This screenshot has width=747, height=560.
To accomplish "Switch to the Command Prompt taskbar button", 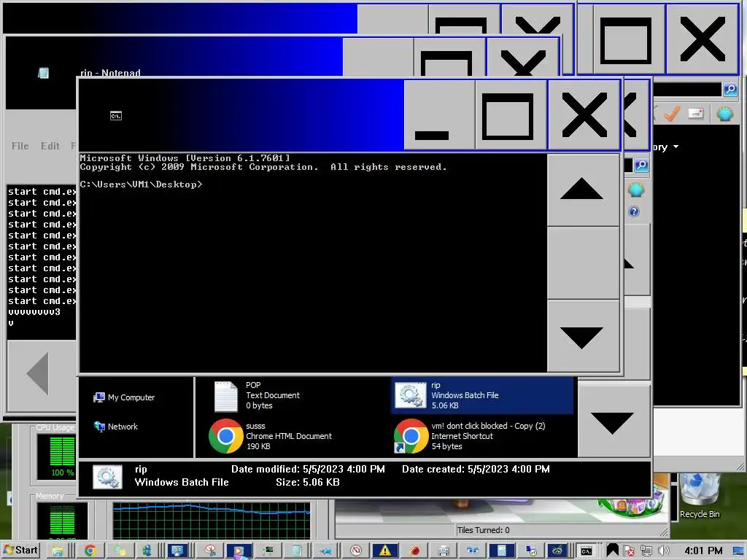I will tap(586, 551).
